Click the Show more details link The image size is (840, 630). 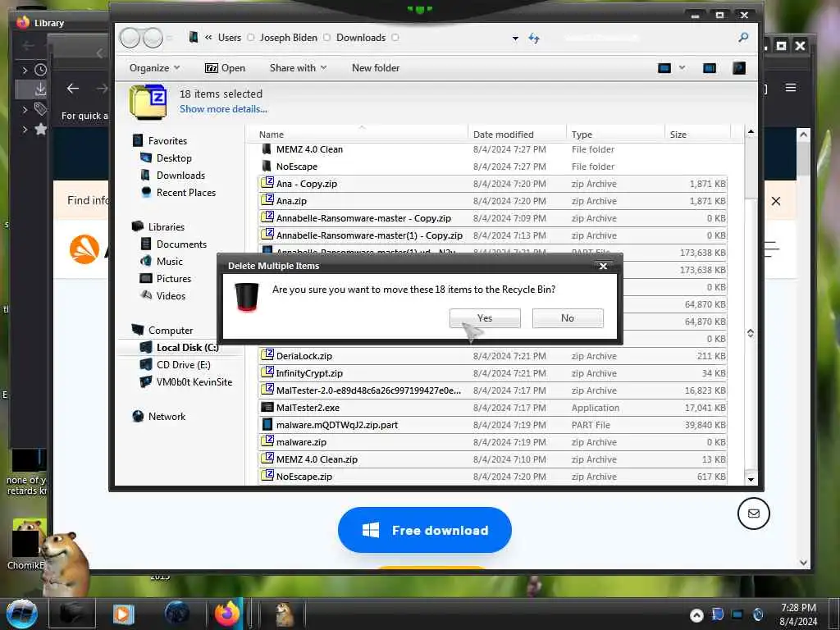[x=223, y=109]
